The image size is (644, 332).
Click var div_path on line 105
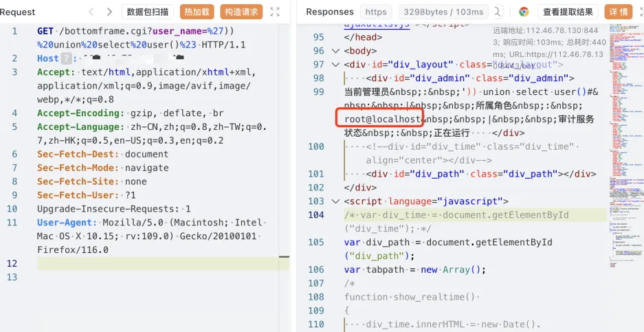pos(377,243)
